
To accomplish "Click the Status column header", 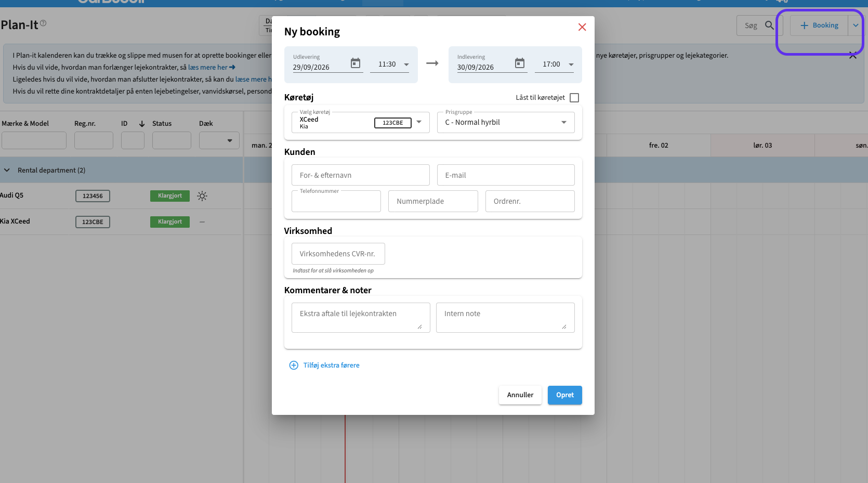I will click(162, 124).
